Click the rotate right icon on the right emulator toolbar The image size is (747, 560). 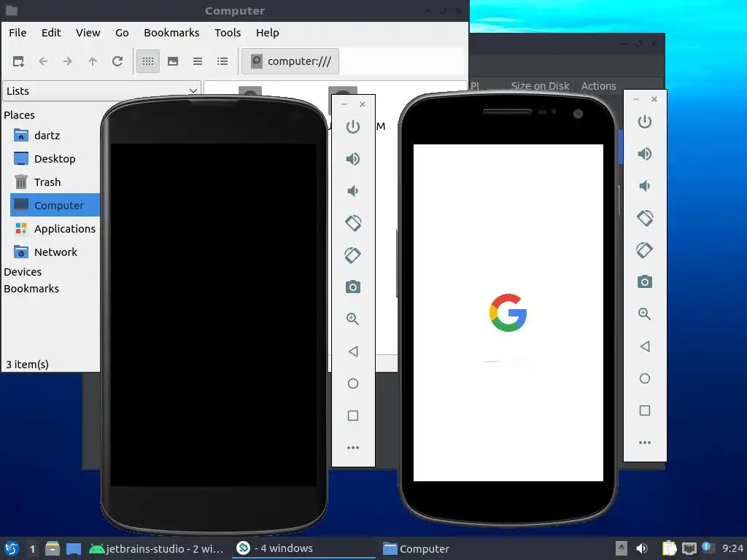(645, 250)
